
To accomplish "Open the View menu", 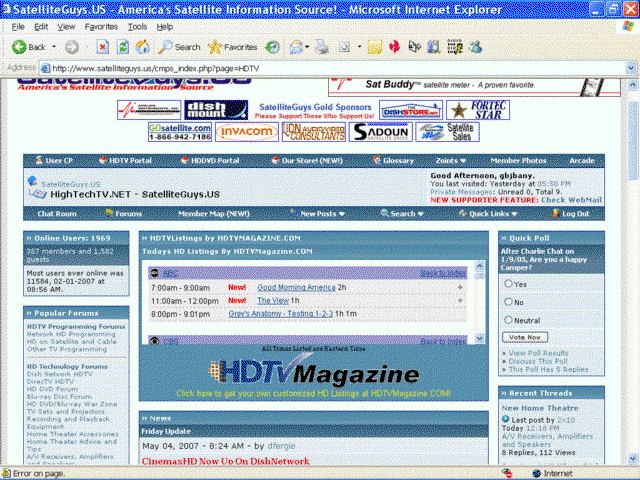I will coord(66,27).
